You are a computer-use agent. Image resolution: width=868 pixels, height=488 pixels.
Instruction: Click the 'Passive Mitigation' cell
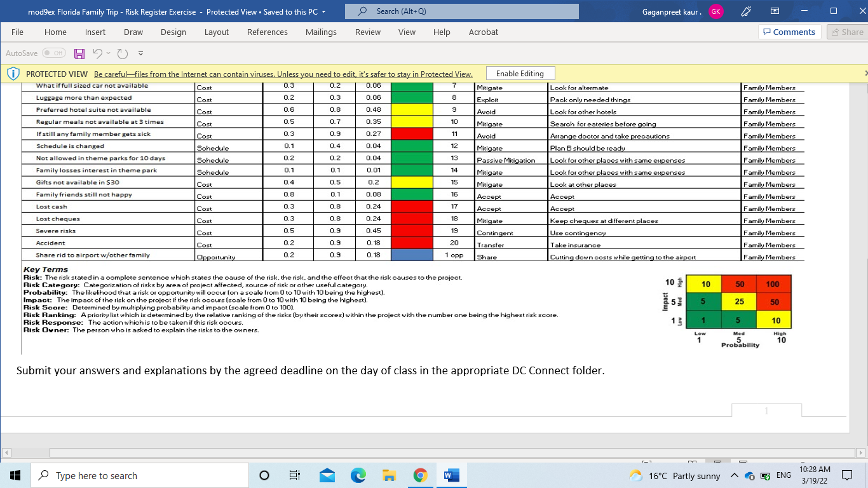click(x=512, y=160)
